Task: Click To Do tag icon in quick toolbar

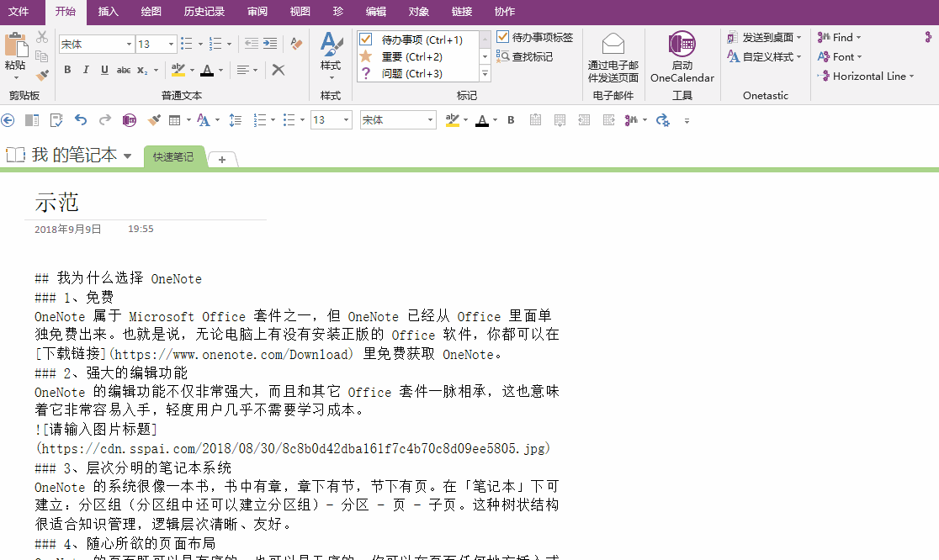Action: tap(56, 120)
